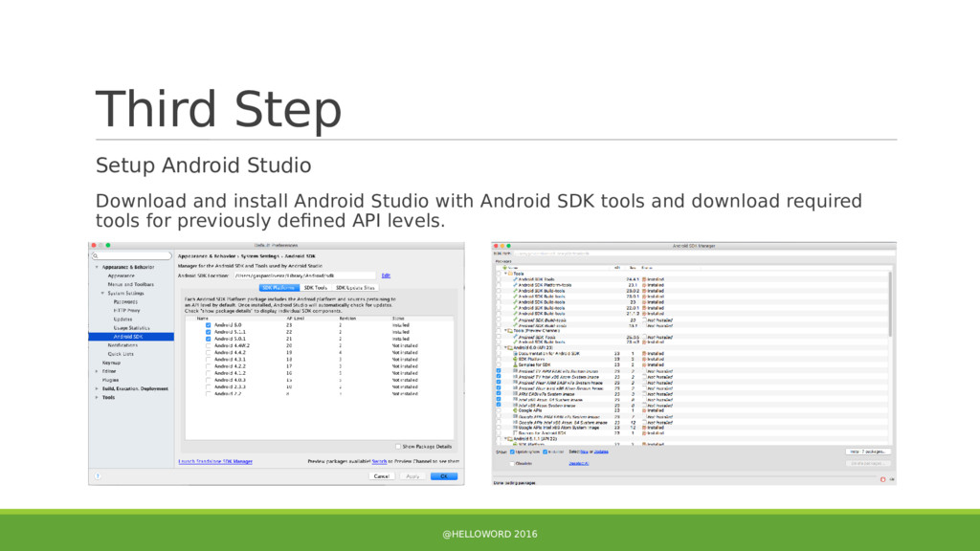Collapse the Android 5.1.1 (API 22) group
980x551 pixels.
tap(505, 438)
